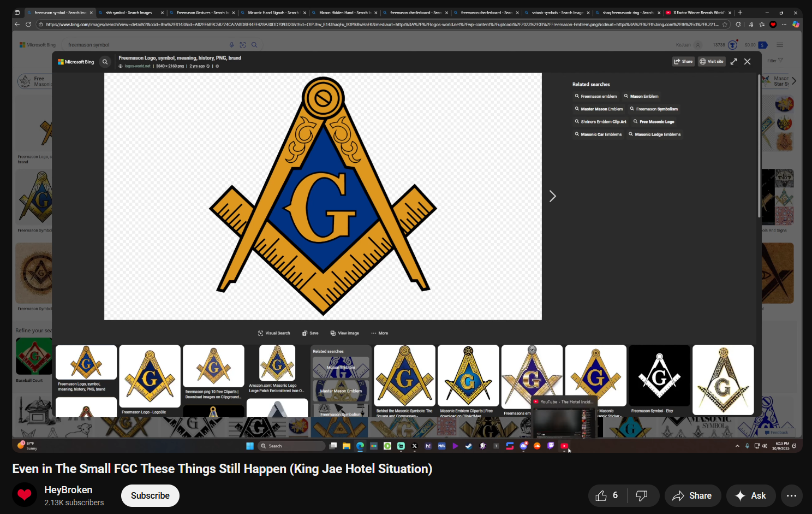Click the YouTube icon on the taskbar

[564, 446]
